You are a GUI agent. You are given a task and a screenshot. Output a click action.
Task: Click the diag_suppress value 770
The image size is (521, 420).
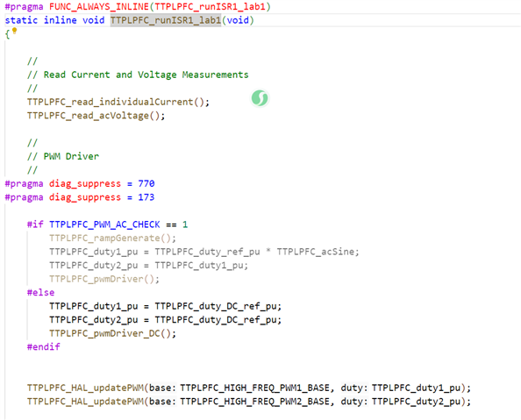(146, 184)
